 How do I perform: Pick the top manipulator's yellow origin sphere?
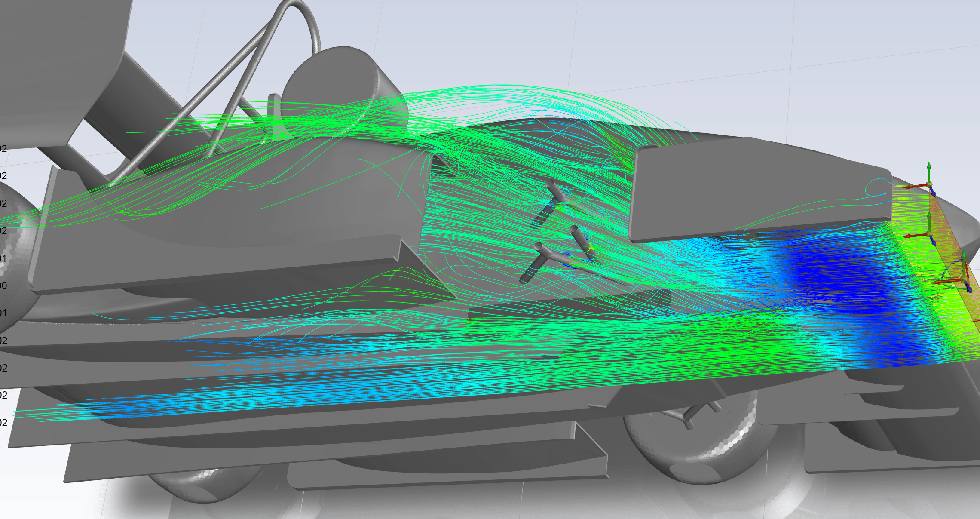(x=929, y=184)
